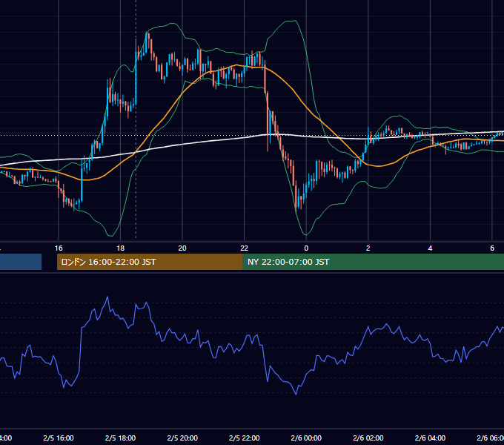
Task: Click the hour 18 axis tick label
Action: pos(120,248)
